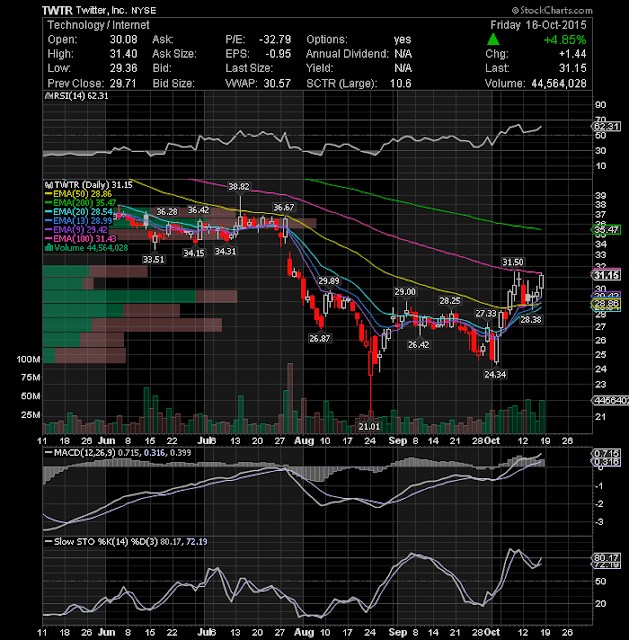The image size is (629, 640).
Task: Click the EMA(20) 28.54 legend entry
Action: coord(78,212)
